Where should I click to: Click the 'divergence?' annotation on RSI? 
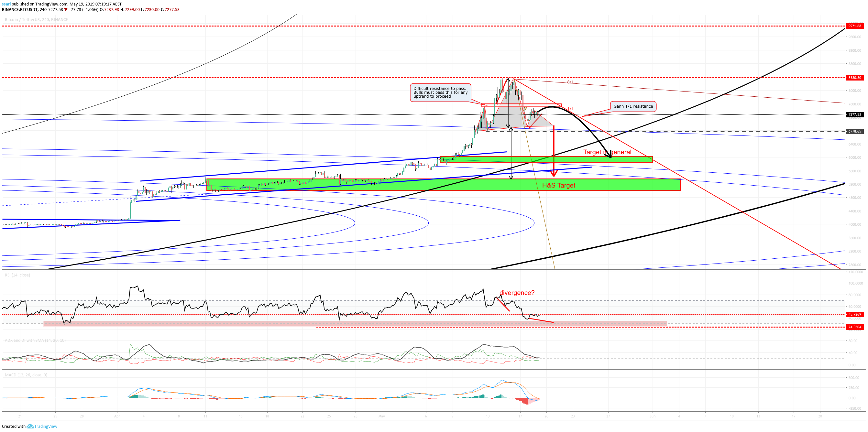[517, 293]
